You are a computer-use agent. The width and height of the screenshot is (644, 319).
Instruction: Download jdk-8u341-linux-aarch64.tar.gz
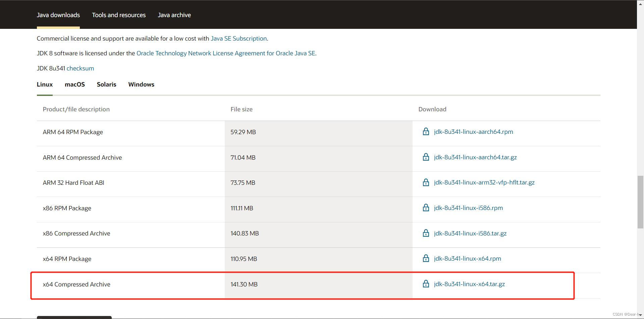coord(475,157)
